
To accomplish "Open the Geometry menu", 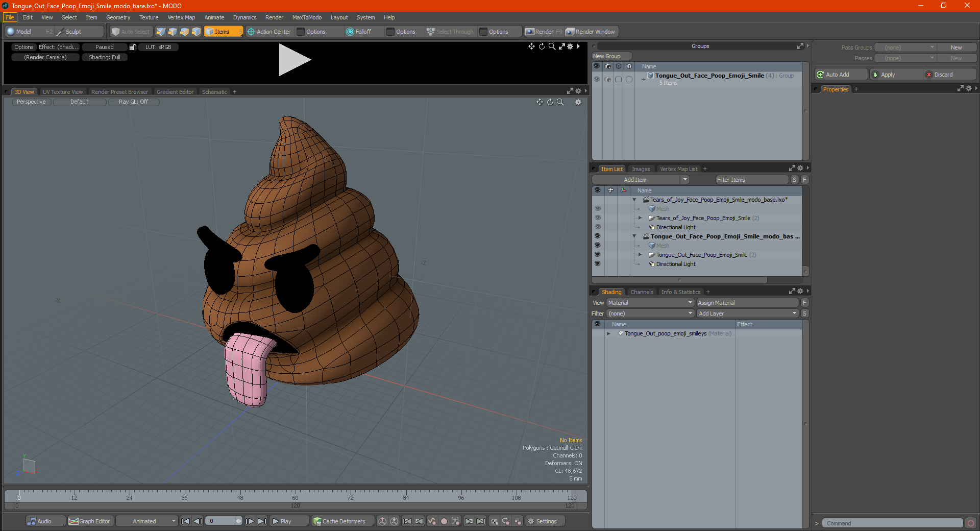I will tap(118, 17).
